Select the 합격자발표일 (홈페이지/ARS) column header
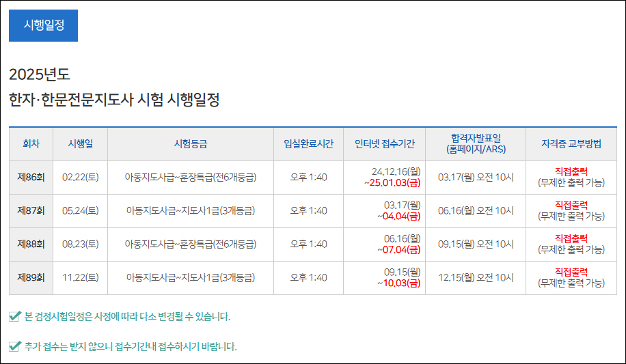The height and width of the screenshot is (364, 626). [476, 144]
